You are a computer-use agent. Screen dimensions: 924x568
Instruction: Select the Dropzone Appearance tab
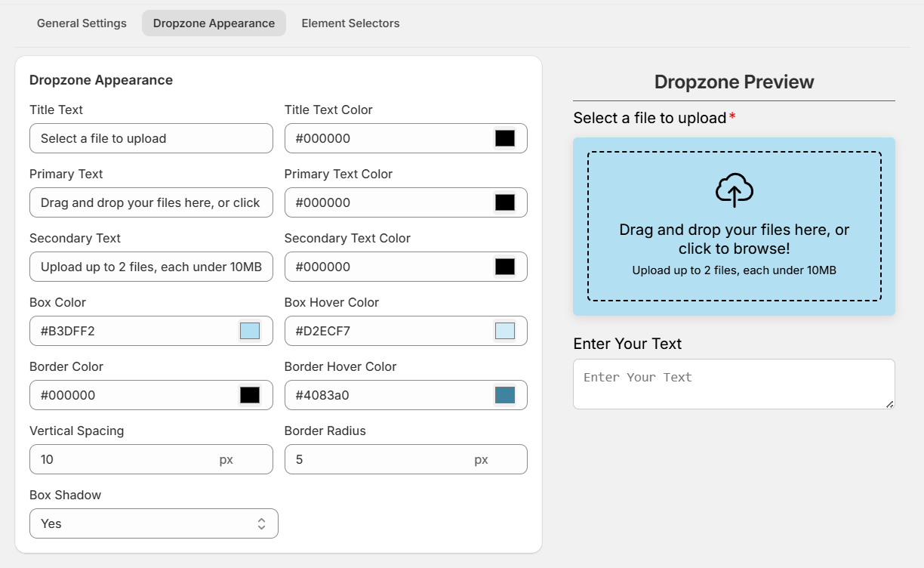click(x=214, y=23)
